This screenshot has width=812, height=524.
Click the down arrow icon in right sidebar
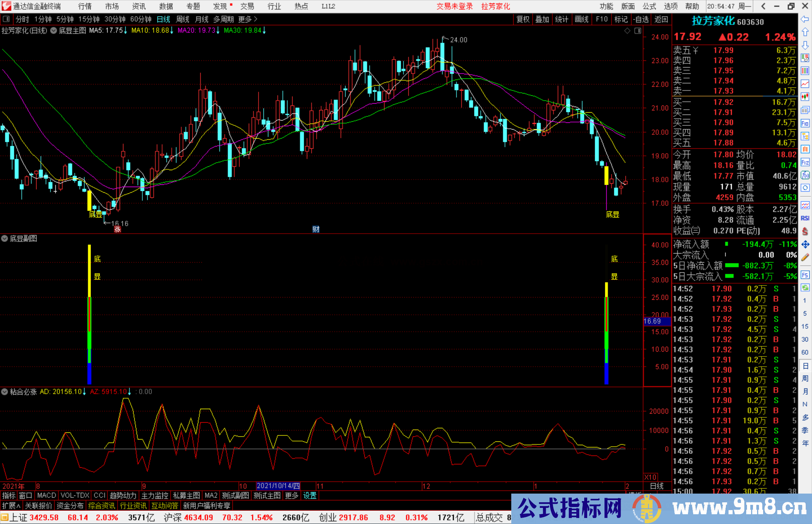[805, 45]
